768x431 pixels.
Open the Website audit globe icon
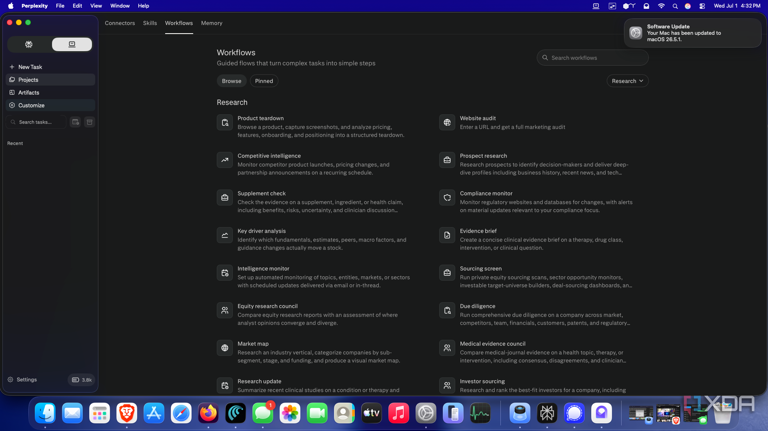(x=447, y=122)
